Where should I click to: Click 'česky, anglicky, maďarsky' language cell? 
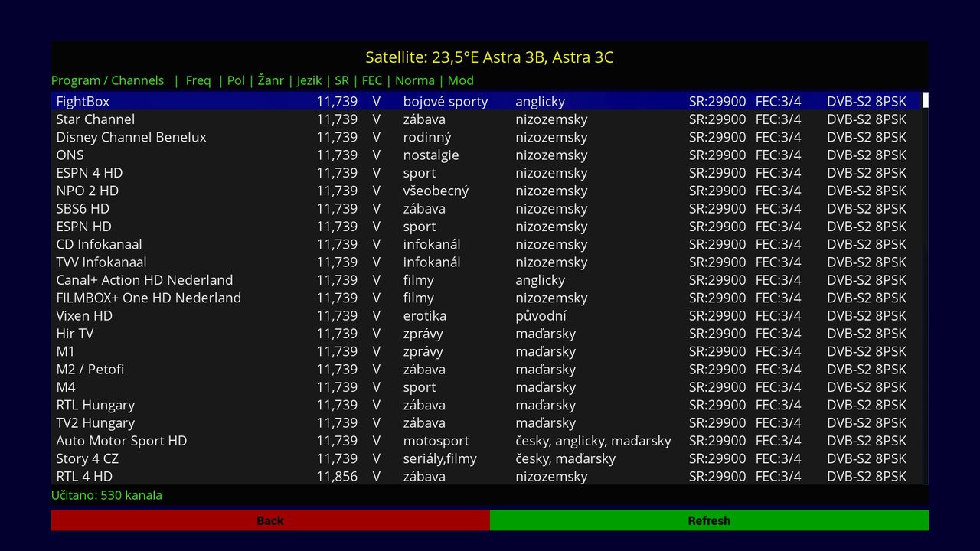pyautogui.click(x=593, y=441)
